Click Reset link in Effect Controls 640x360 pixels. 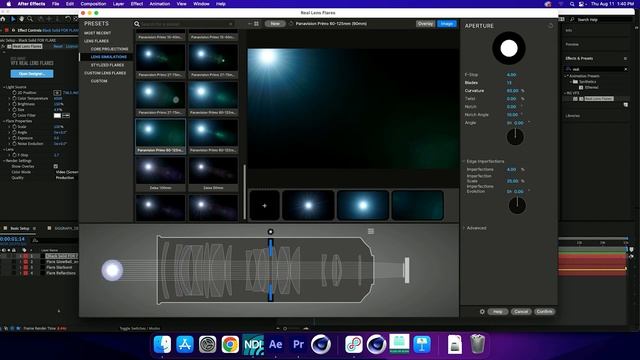point(58,47)
